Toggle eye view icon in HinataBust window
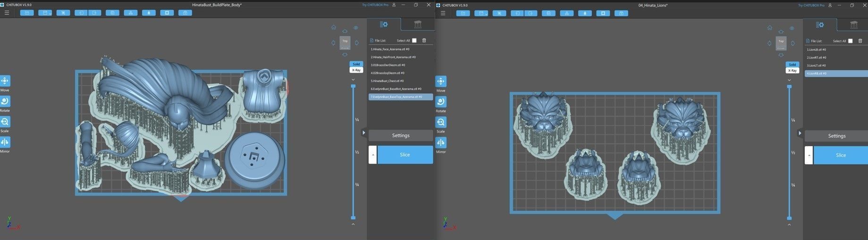The height and width of the screenshot is (240, 868). point(356,28)
